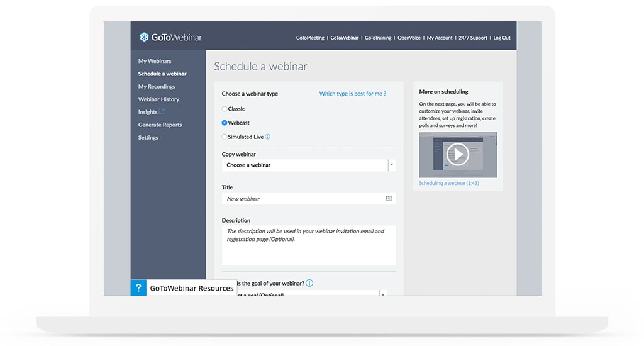Click the 'Schedule a webinar' page heading
The width and height of the screenshot is (644, 346).
[260, 66]
